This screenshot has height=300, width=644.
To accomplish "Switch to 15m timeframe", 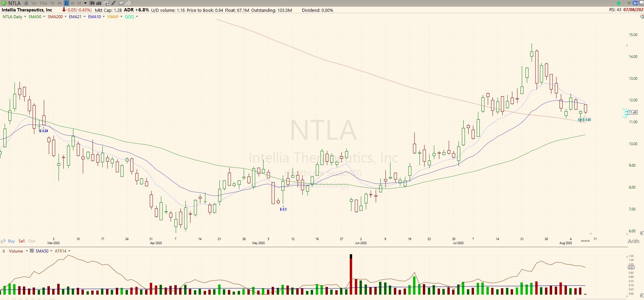I will point(43,3).
